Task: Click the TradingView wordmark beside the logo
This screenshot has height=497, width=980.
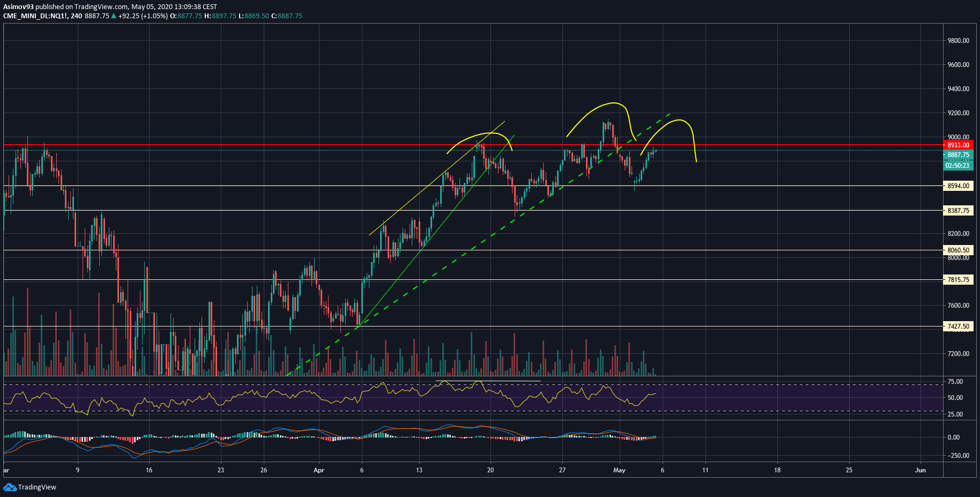Action: coord(37,487)
